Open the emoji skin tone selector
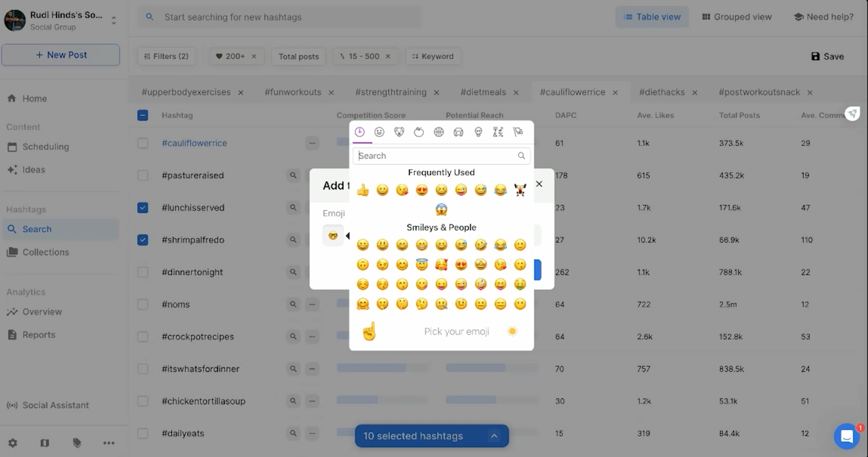 point(512,331)
